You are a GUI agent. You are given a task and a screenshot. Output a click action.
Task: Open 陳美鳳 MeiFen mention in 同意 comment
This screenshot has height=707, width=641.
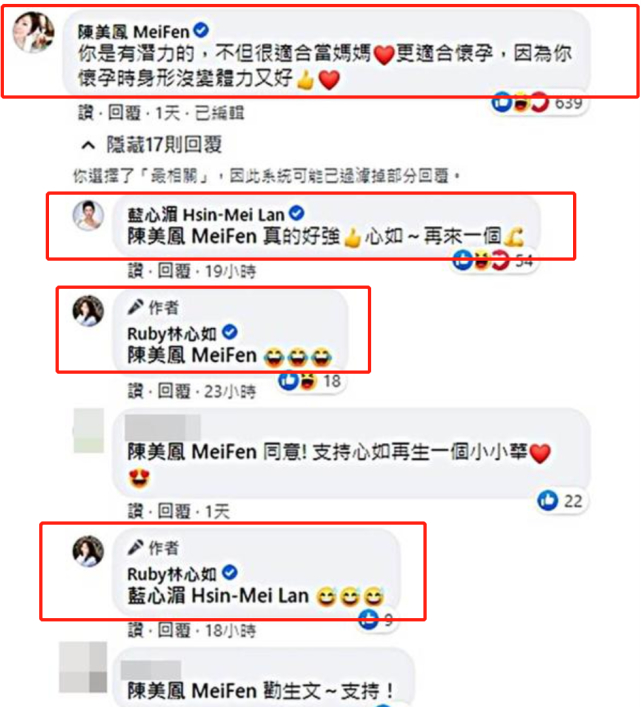pyautogui.click(x=192, y=451)
